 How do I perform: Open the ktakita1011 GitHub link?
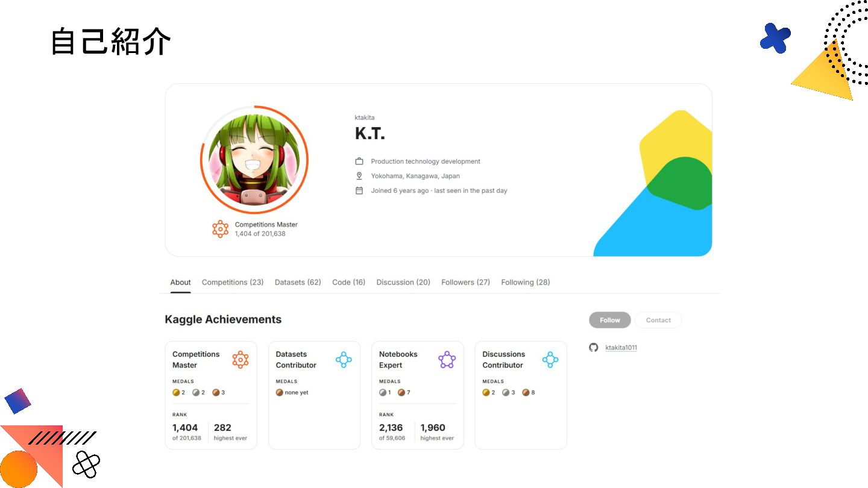[x=621, y=348]
